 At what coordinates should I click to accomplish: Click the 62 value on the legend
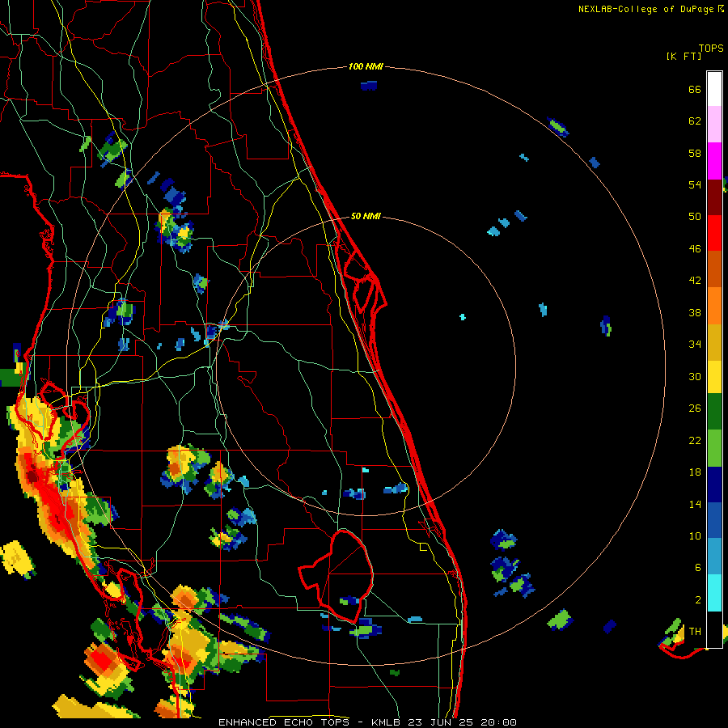(695, 121)
